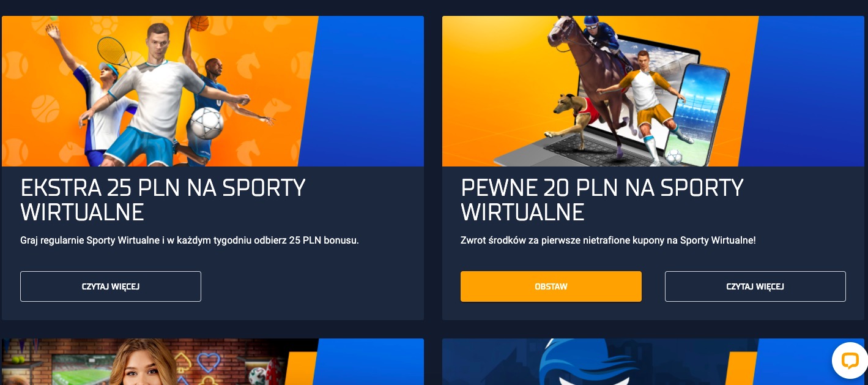Open the bottom promo card with blonde woman

pos(213,362)
